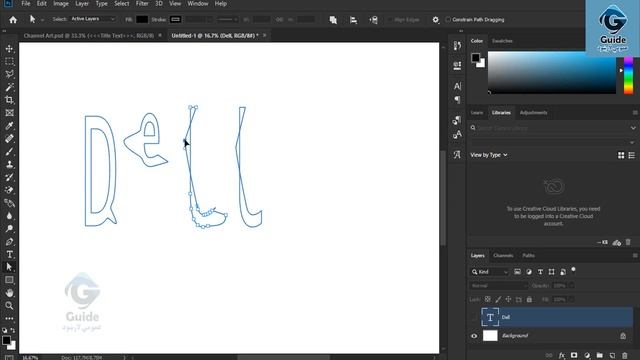640x360 pixels.
Task: Open the Image menu
Action: point(61,4)
